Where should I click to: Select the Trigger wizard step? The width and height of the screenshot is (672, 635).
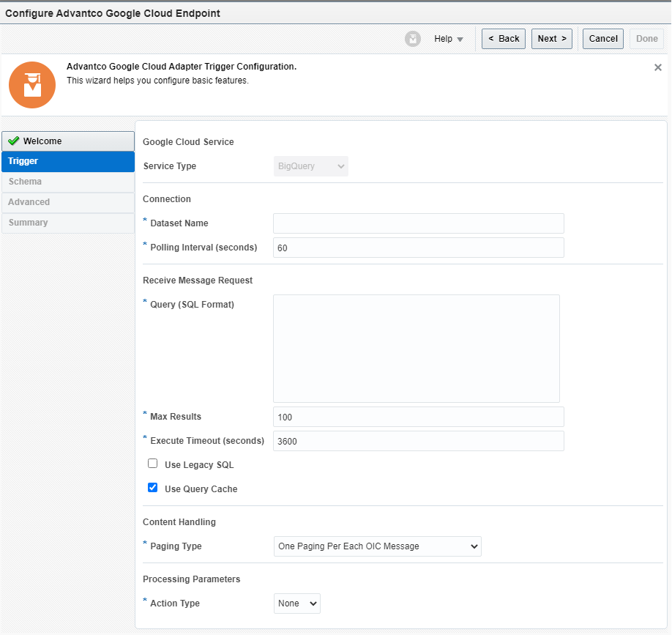(68, 161)
